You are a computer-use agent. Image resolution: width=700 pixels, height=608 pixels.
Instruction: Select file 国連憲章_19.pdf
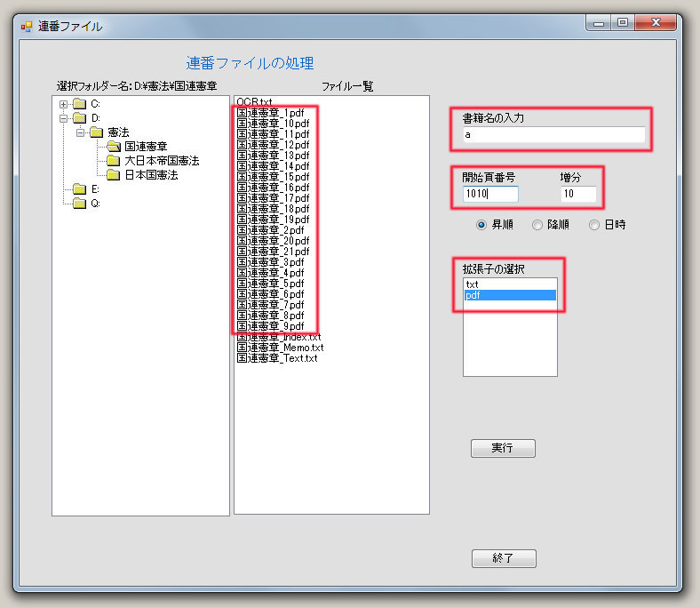(273, 220)
